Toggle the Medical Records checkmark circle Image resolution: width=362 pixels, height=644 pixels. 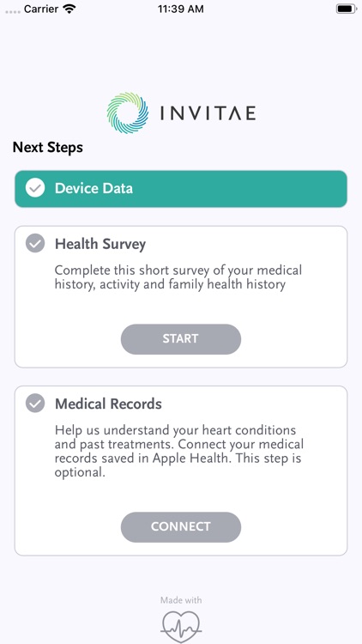(35, 404)
